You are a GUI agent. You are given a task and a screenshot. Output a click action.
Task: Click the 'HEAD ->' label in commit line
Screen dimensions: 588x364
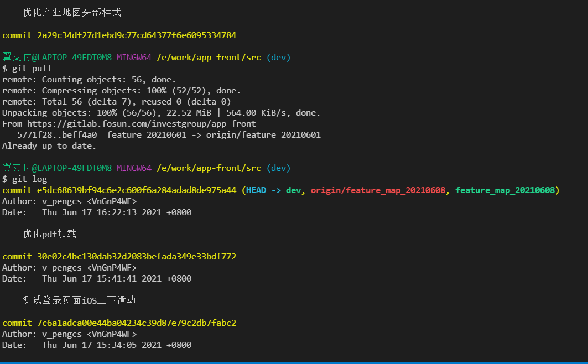pos(263,190)
